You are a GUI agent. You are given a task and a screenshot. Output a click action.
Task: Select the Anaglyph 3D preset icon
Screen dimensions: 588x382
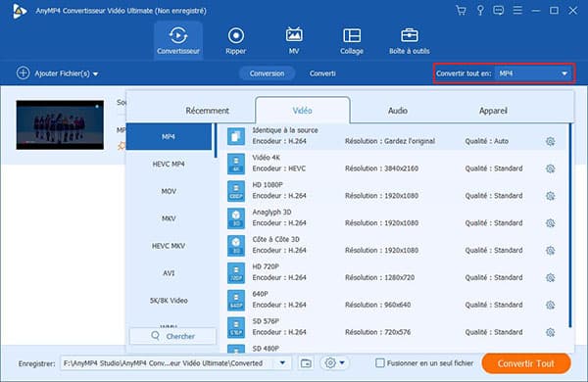tap(236, 217)
